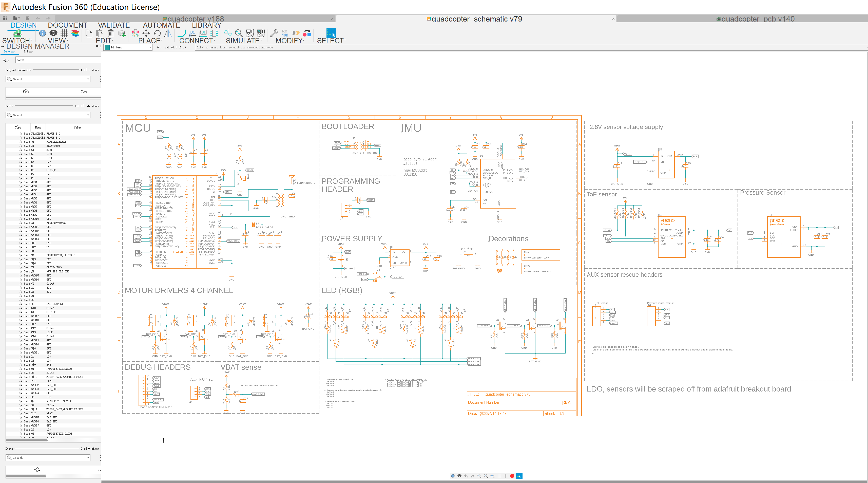The image size is (868, 483).
Task: Select the Net wire drawing tool
Action: pyautogui.click(x=182, y=33)
